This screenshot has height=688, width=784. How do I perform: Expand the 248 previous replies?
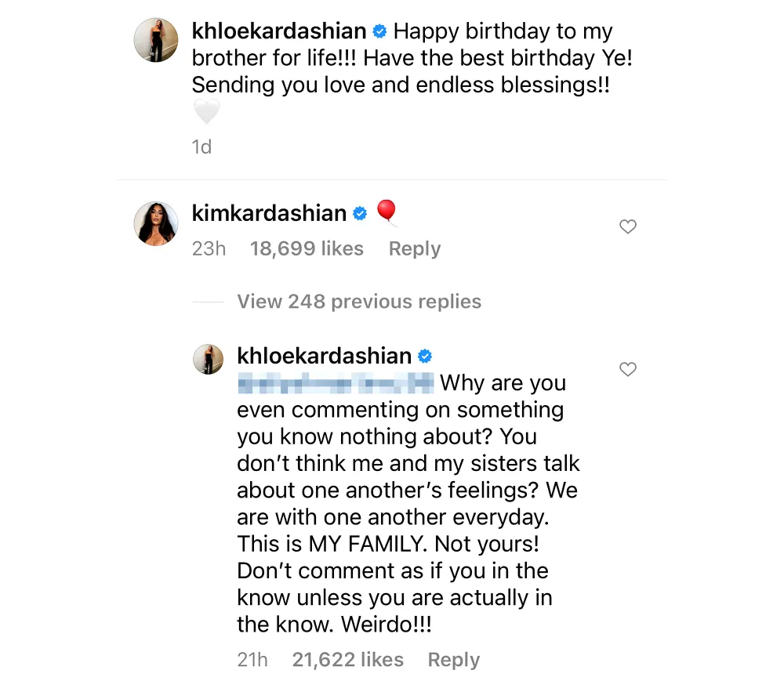[x=358, y=301]
